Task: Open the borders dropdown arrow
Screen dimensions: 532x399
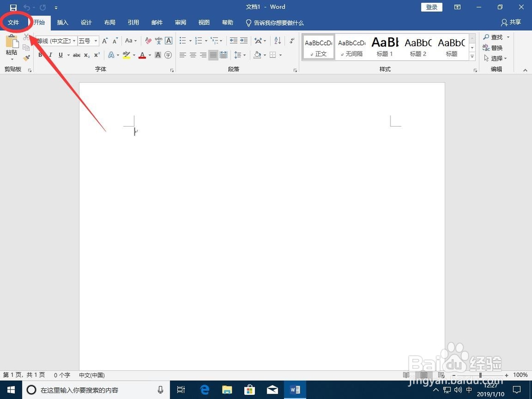Action: click(x=280, y=55)
